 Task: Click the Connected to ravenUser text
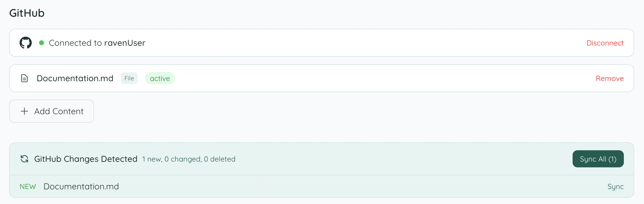(x=97, y=43)
